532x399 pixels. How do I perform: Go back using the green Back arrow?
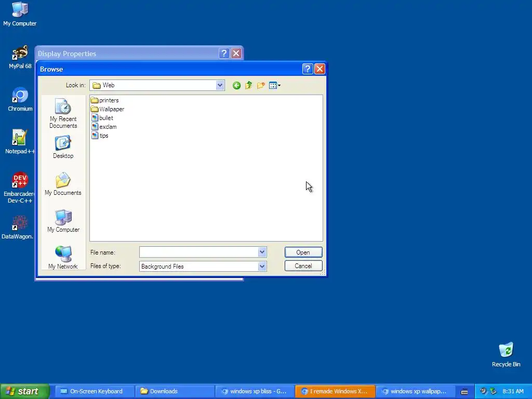click(236, 86)
